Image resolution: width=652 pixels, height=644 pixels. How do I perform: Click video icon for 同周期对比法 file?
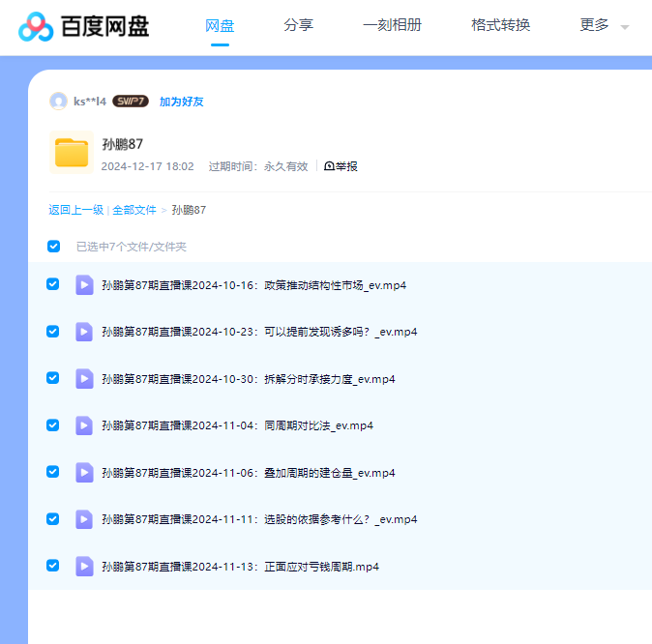(84, 425)
